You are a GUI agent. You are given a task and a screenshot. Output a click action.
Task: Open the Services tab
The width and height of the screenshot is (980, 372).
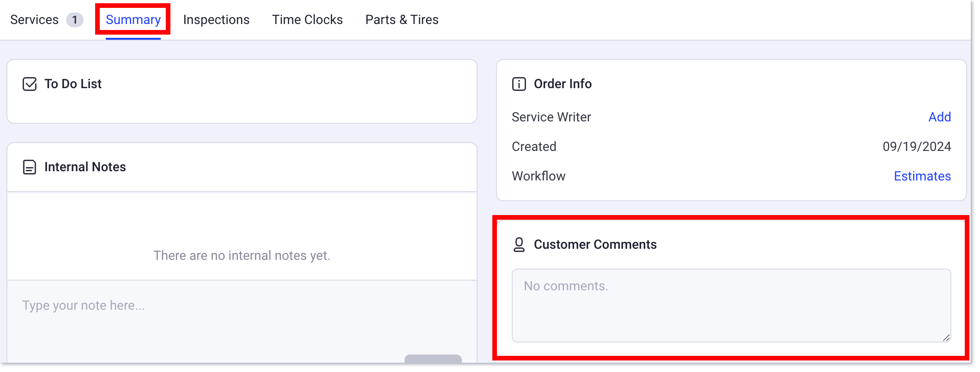34,20
